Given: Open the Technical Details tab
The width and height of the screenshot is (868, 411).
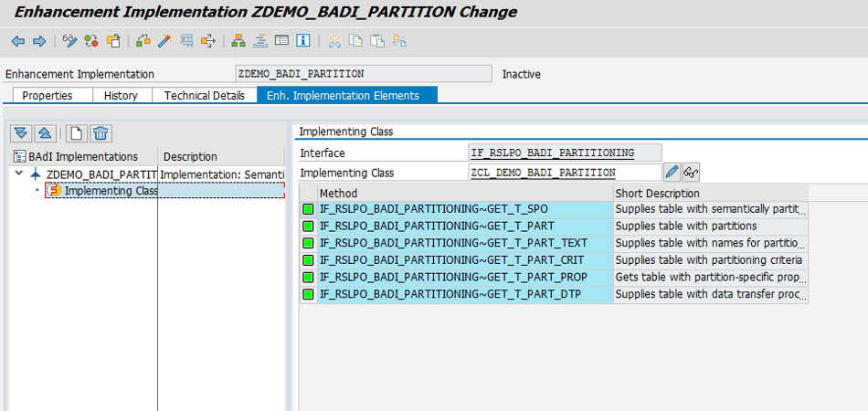Looking at the screenshot, I should coord(204,95).
